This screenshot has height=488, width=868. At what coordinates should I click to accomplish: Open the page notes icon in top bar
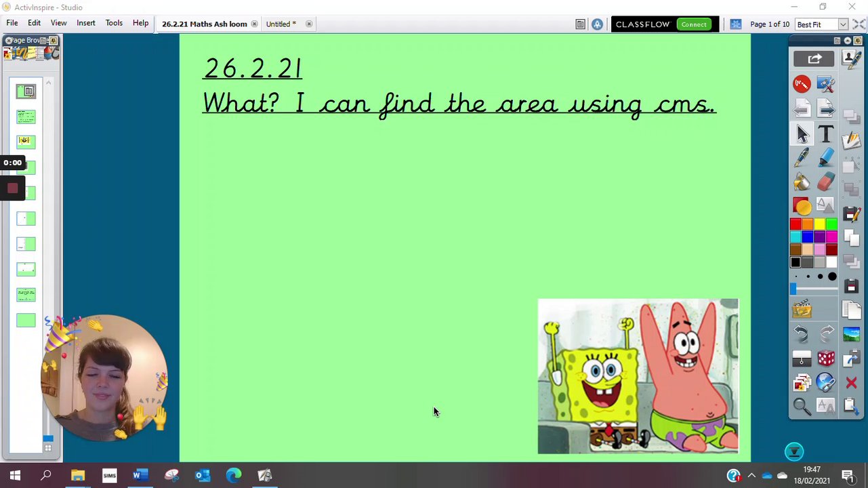(x=580, y=24)
